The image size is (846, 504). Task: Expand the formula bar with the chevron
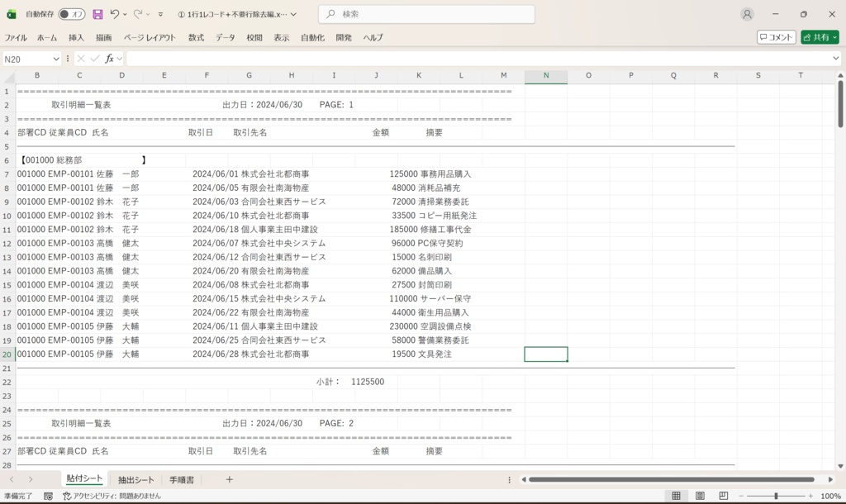(x=836, y=59)
